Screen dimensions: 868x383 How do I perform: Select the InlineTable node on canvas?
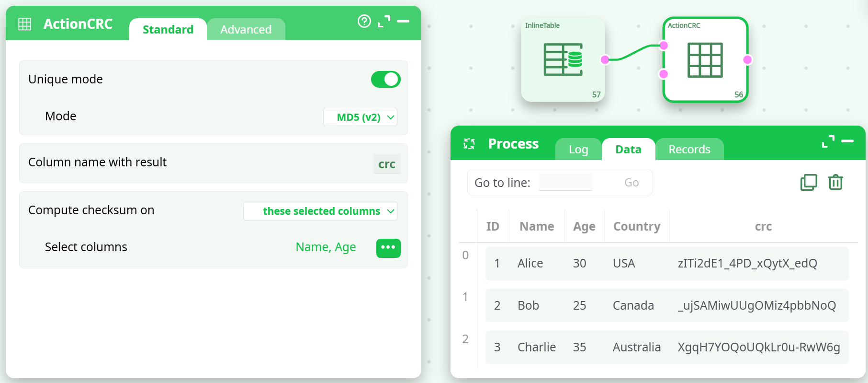563,60
